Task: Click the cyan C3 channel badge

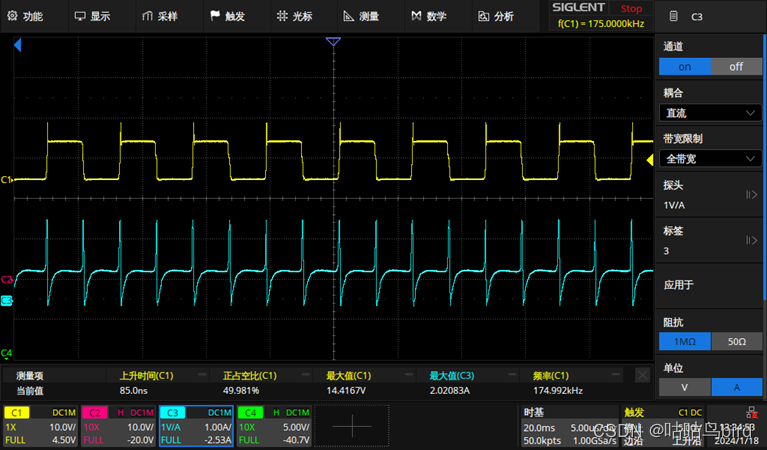Action: pyautogui.click(x=173, y=413)
